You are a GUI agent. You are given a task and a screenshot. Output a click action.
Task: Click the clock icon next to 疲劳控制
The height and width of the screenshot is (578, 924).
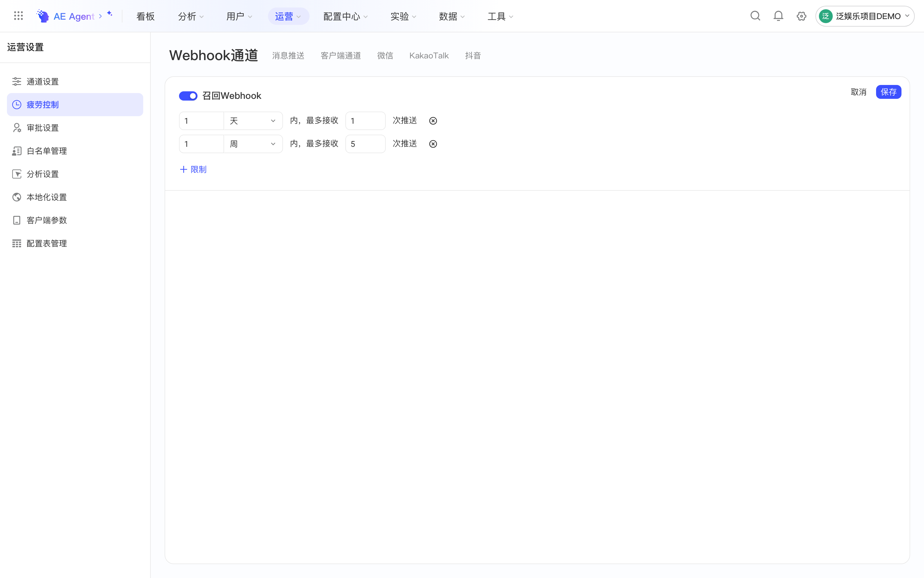click(16, 105)
